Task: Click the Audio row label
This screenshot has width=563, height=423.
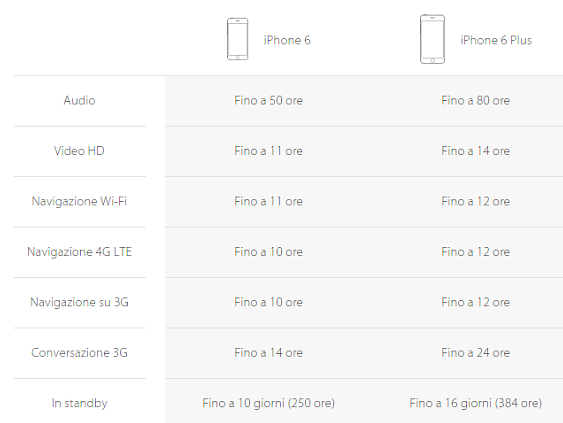Action: (79, 100)
